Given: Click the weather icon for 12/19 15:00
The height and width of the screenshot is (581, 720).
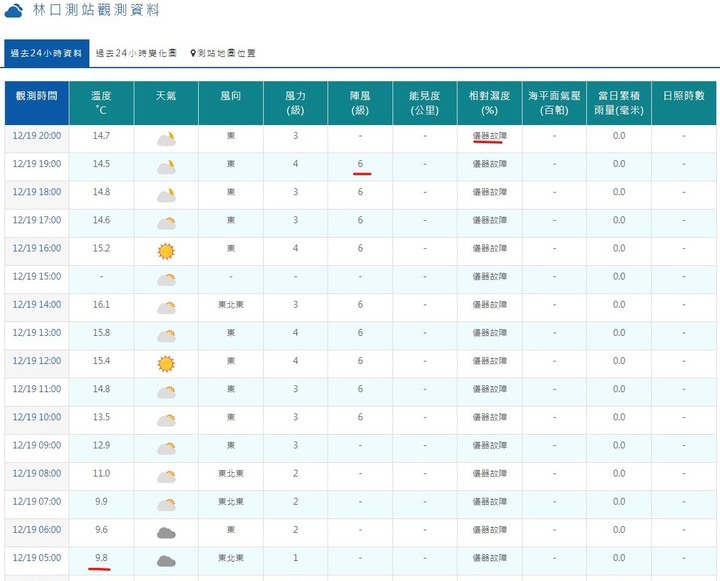Looking at the screenshot, I should pos(166,279).
